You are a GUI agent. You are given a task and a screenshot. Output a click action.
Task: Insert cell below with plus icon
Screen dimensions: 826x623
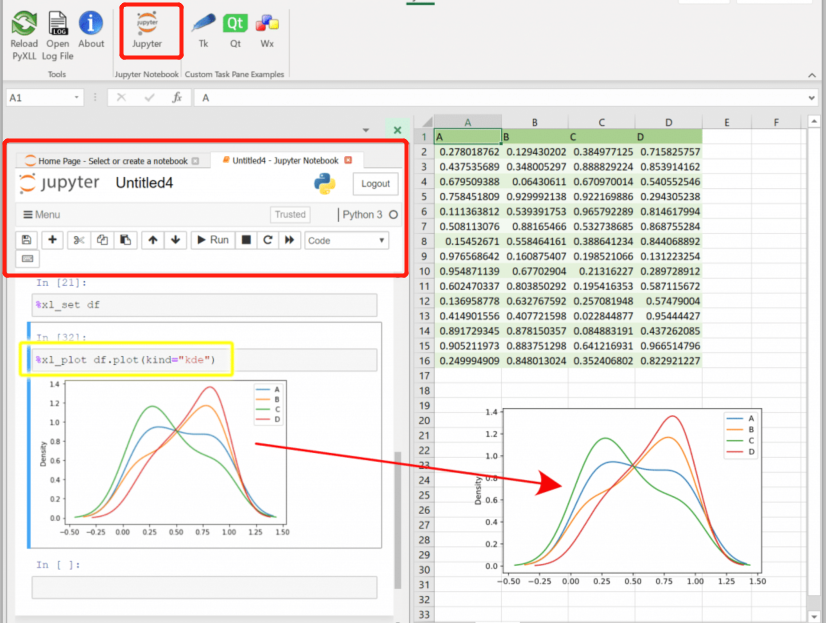click(52, 240)
